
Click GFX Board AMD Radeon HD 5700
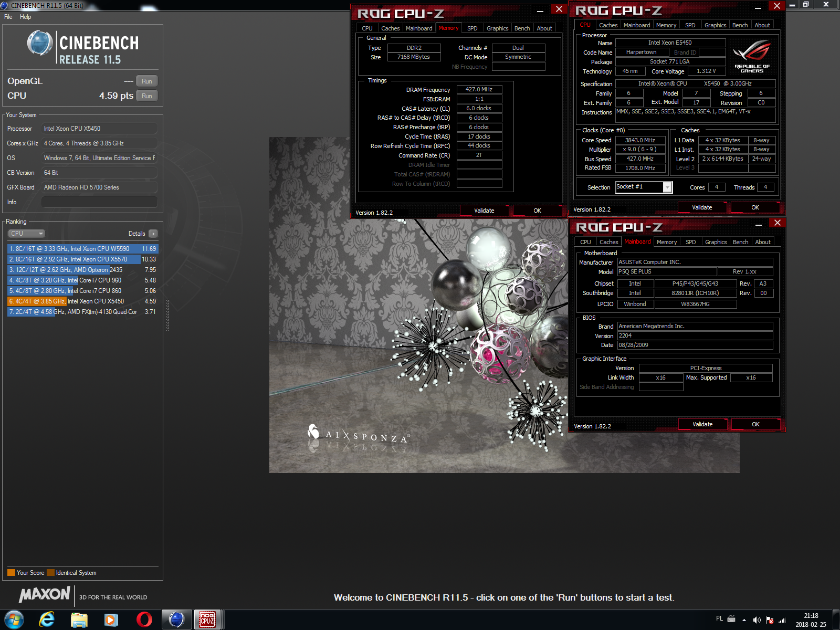(x=99, y=187)
